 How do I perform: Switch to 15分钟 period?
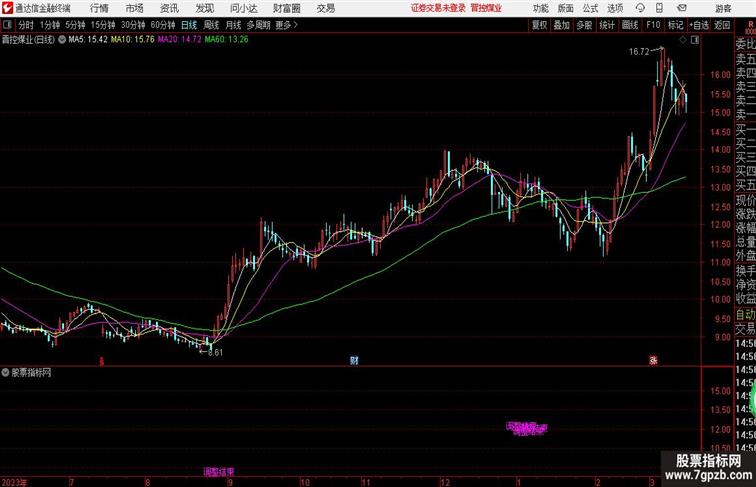[103, 25]
